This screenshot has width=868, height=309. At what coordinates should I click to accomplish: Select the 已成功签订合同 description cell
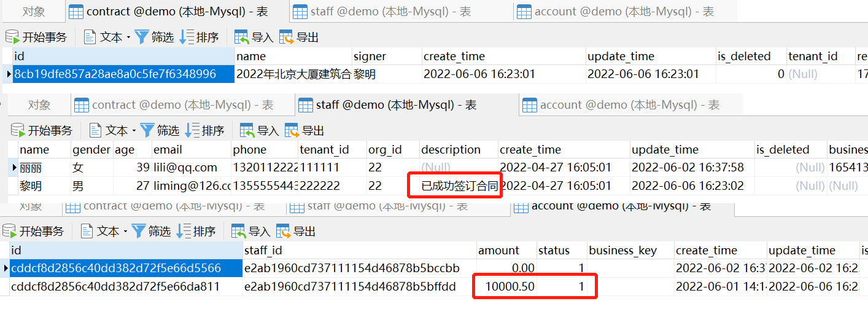pyautogui.click(x=459, y=186)
